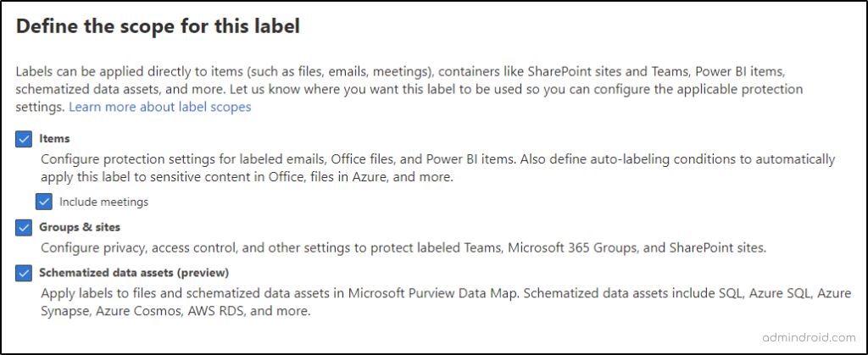
Task: Disable the Groups & sites checkbox
Action: click(24, 227)
